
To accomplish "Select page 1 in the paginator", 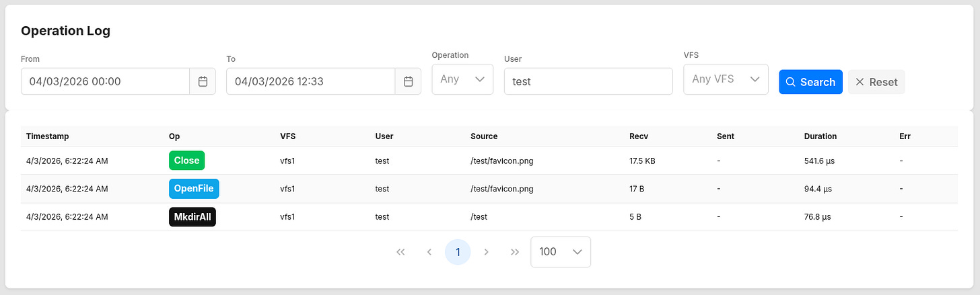I will point(458,252).
